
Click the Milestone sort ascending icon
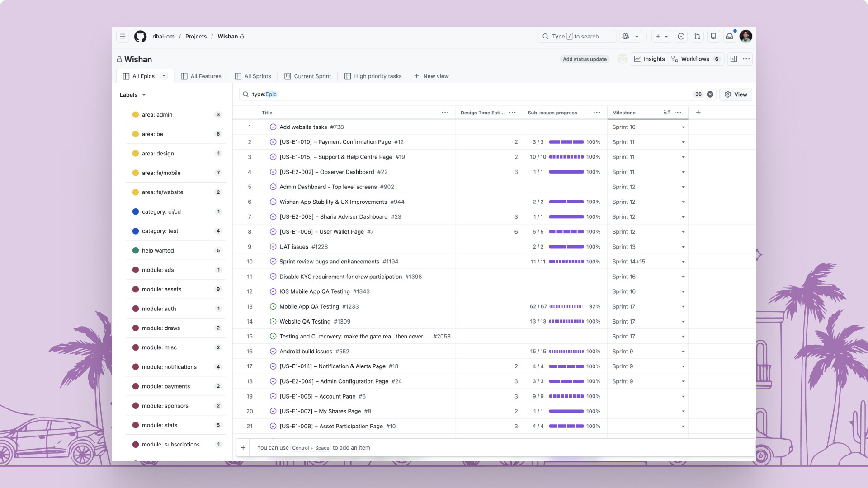(x=667, y=113)
